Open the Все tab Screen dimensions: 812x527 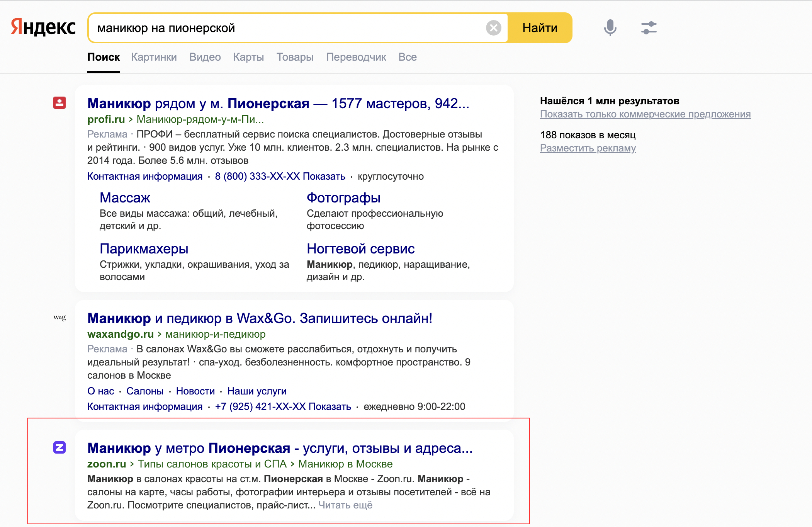(x=408, y=57)
